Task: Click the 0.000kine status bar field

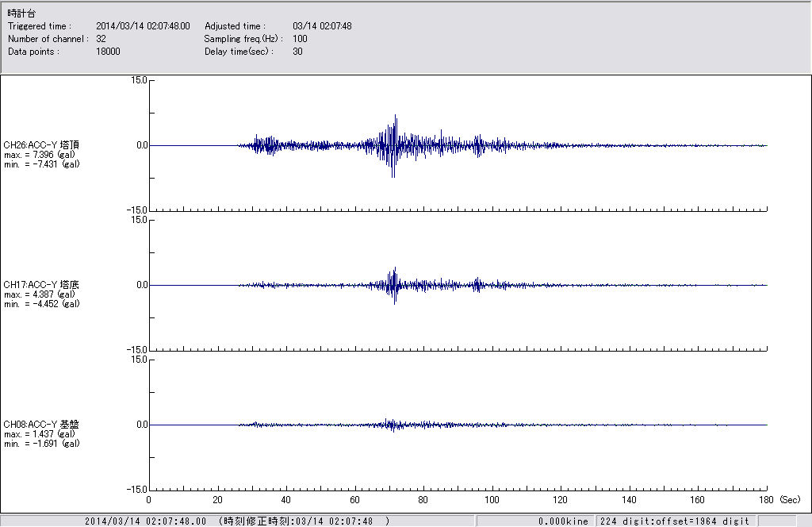Action: point(562,521)
